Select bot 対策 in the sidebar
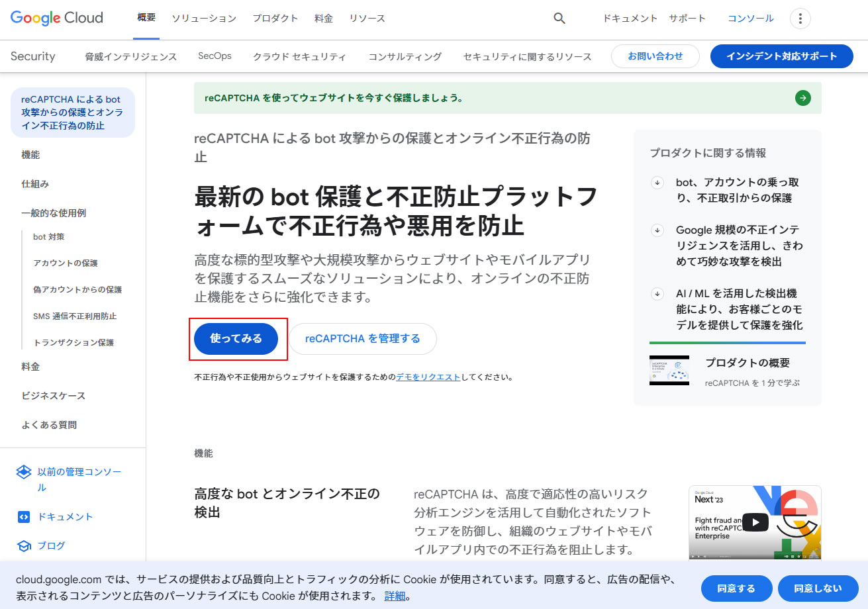868x609 pixels. point(49,237)
